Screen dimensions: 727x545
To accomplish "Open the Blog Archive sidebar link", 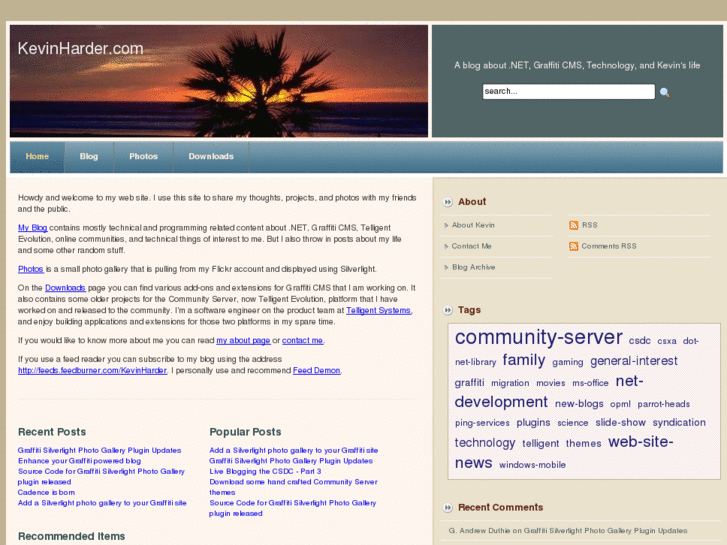I will pyautogui.click(x=473, y=267).
